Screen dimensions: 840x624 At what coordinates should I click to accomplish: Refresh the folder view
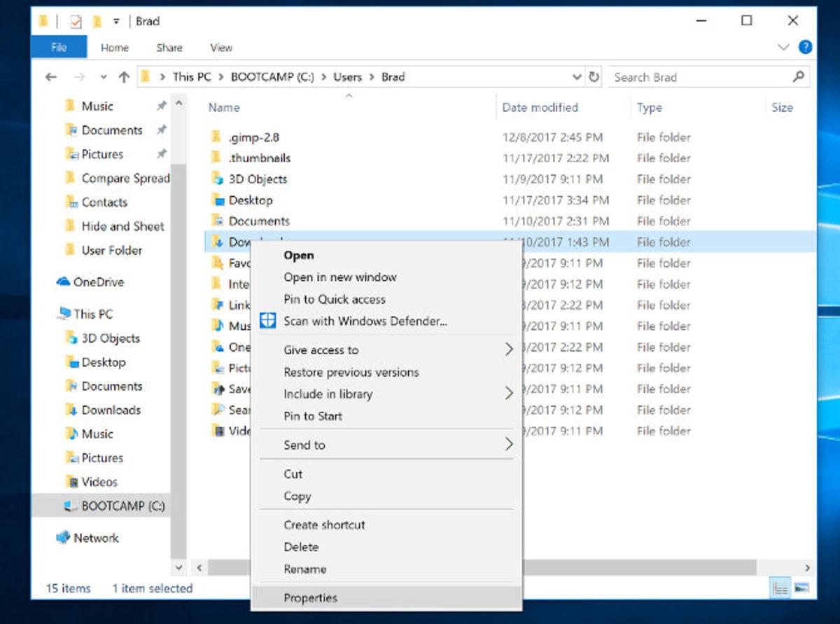[594, 77]
